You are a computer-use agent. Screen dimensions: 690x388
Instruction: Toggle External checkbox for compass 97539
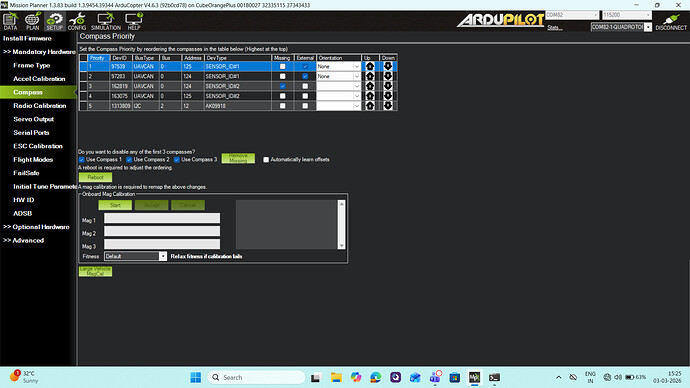305,66
